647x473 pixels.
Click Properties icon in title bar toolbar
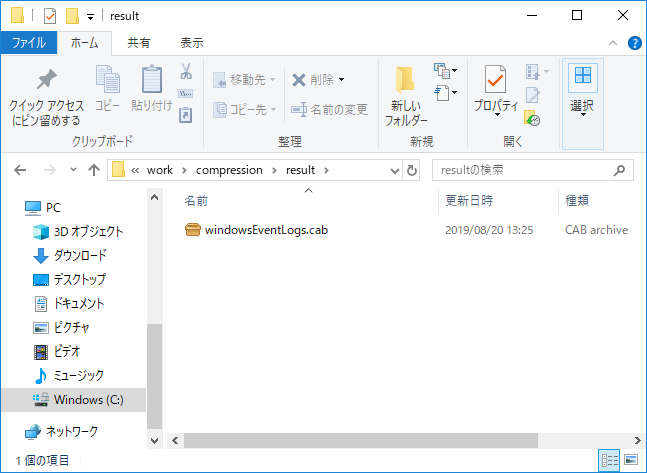click(50, 16)
